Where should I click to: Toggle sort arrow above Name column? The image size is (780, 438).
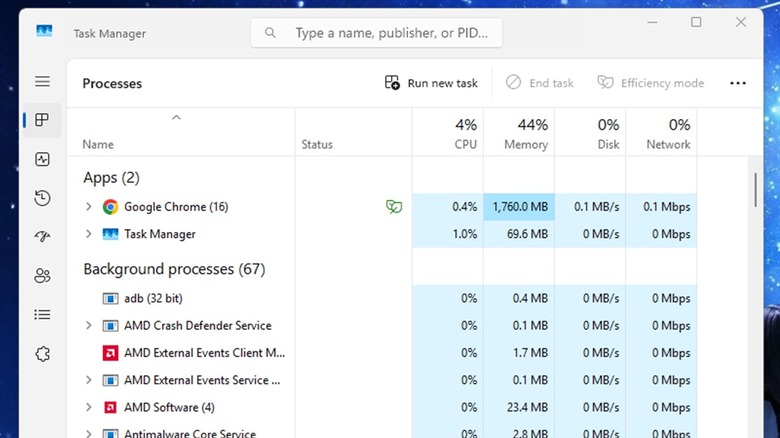point(176,117)
